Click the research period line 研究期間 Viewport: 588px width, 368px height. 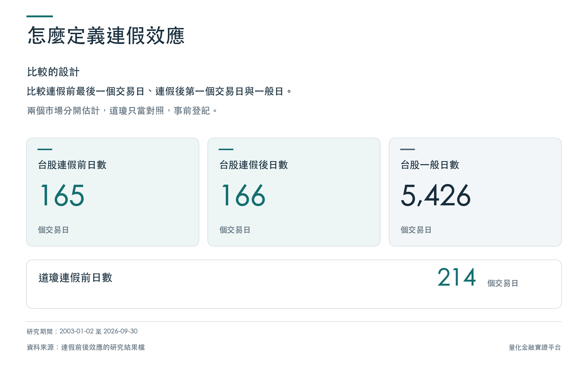tap(82, 331)
